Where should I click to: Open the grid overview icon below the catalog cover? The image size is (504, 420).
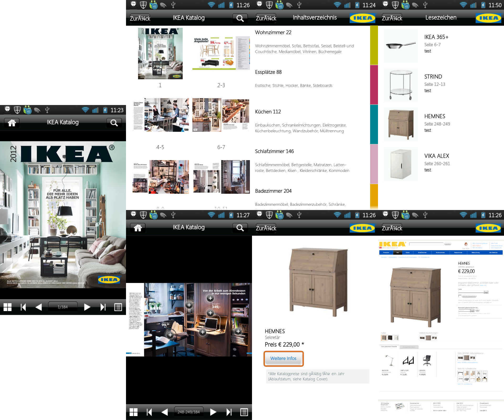pyautogui.click(x=8, y=307)
